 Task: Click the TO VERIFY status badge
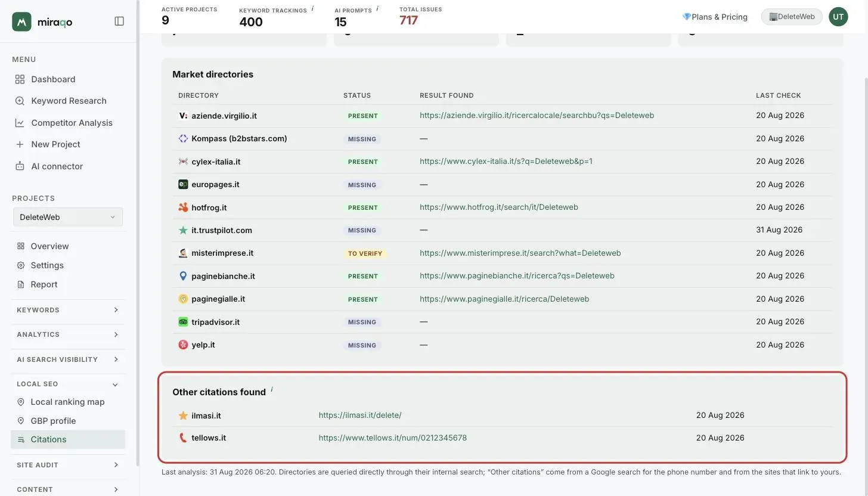coord(365,253)
